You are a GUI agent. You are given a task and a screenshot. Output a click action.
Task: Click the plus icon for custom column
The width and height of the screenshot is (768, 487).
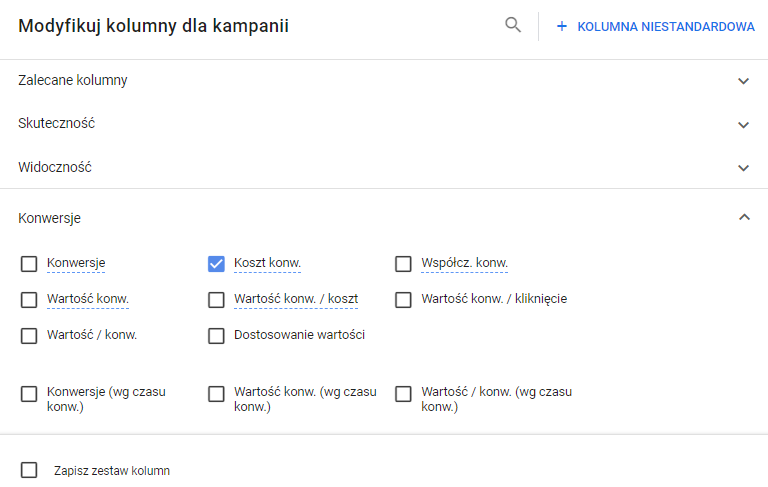561,27
